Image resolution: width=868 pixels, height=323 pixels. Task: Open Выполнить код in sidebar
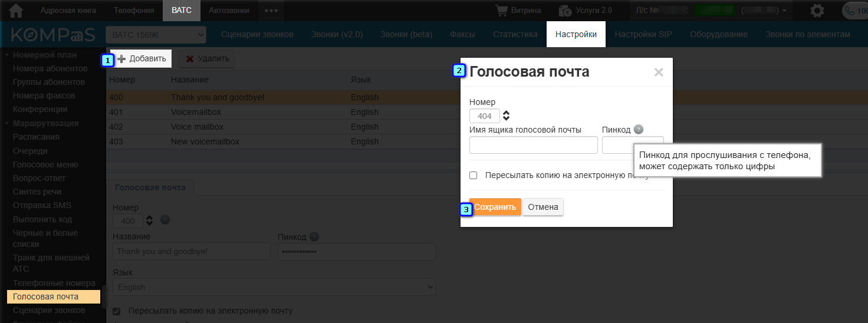42,219
